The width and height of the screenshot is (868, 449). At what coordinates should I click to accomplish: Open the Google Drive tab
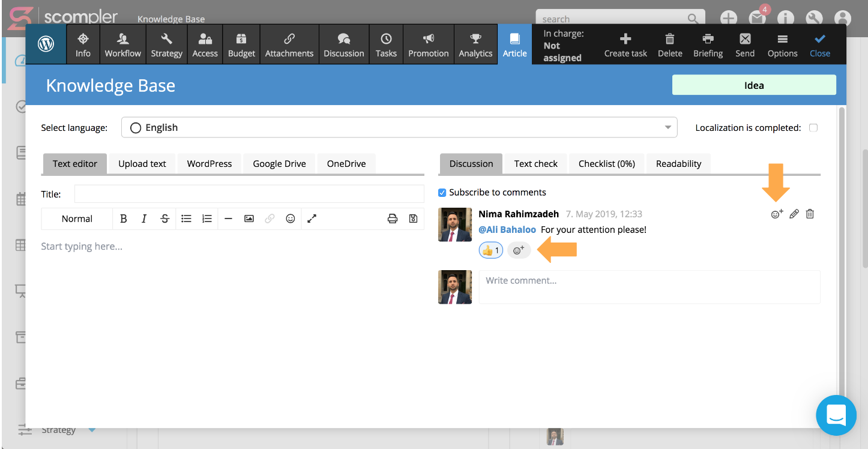coord(279,164)
